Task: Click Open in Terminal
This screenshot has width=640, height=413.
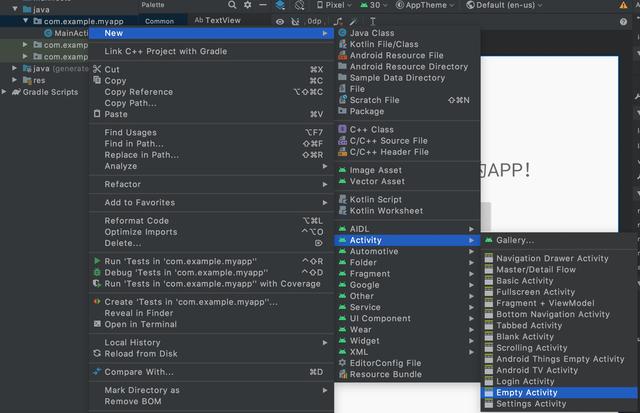Action: tap(211, 324)
